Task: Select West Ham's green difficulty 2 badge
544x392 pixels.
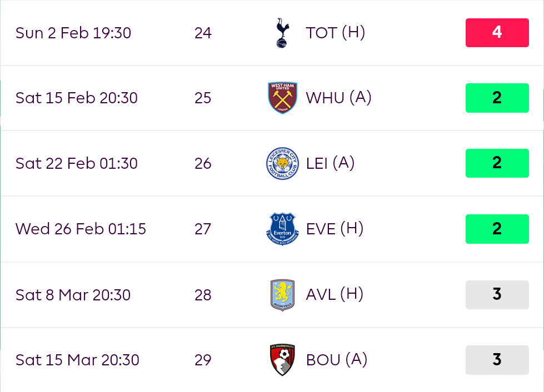Action: 497,98
